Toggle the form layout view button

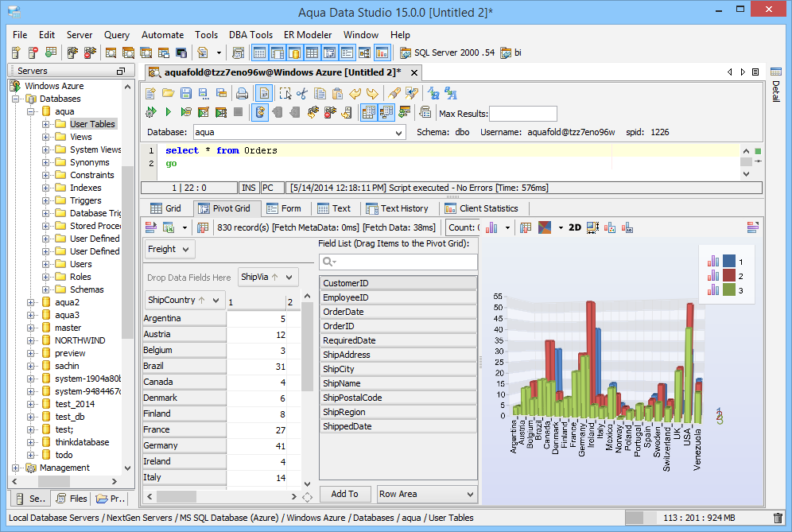coord(347,52)
